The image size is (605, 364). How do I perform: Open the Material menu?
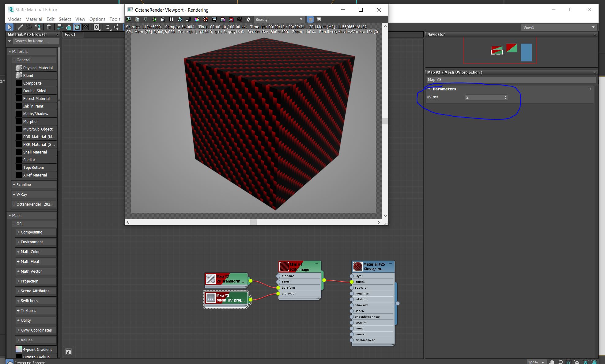click(x=34, y=19)
